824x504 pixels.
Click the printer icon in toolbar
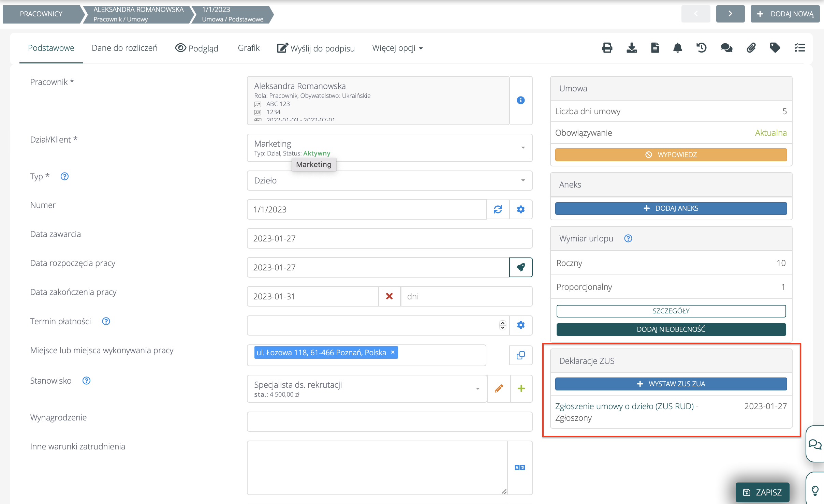coord(607,48)
